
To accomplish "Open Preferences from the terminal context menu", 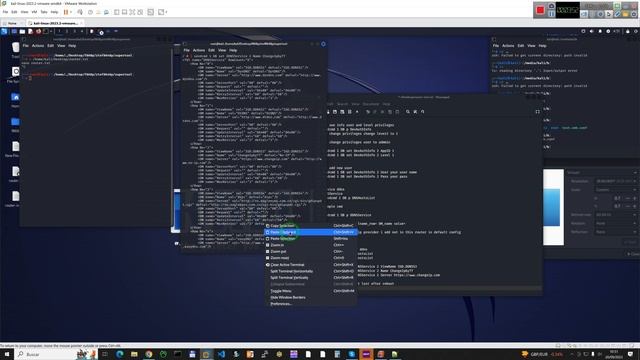I will (x=311, y=304).
